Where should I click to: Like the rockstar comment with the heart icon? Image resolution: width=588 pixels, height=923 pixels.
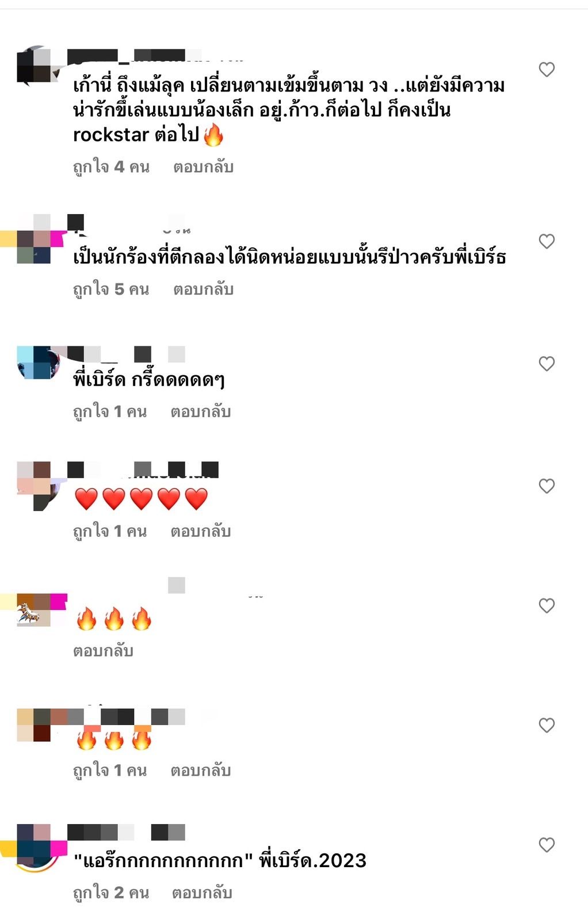(546, 70)
